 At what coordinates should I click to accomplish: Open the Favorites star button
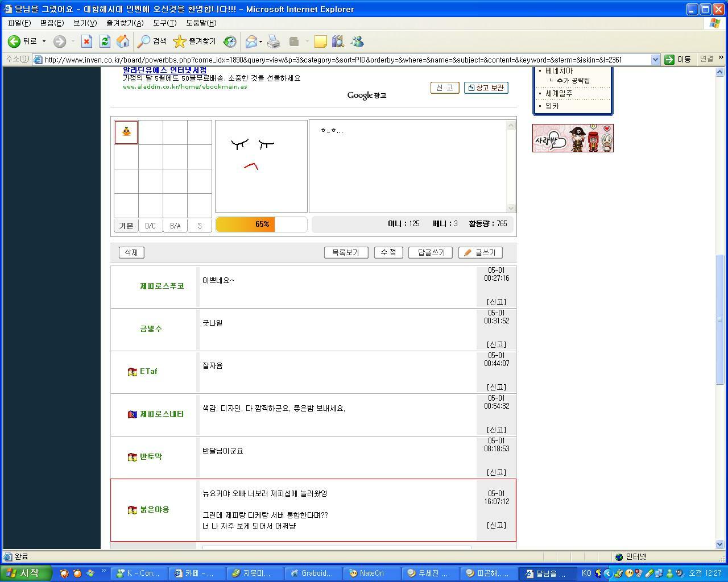click(195, 41)
